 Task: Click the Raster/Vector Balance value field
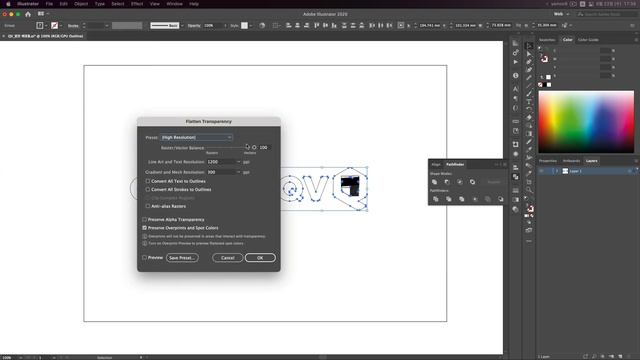pyautogui.click(x=264, y=147)
